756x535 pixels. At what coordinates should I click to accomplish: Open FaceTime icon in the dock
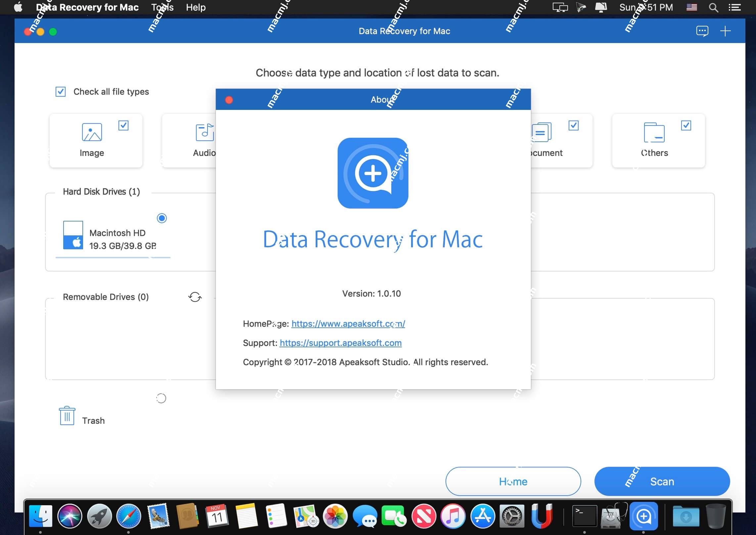[394, 516]
